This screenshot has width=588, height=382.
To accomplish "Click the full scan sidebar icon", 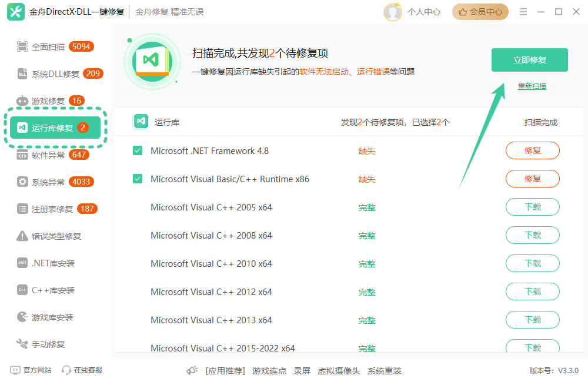I will [22, 47].
